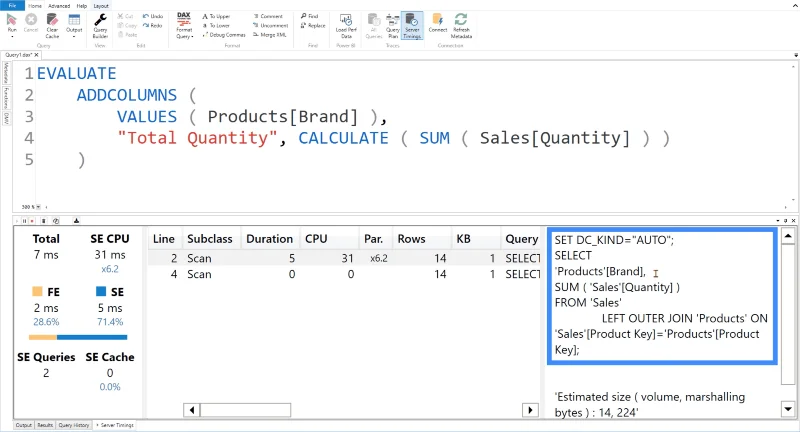Convert selection To Upper case
Image resolution: width=800 pixels, height=432 pixels.
216,16
